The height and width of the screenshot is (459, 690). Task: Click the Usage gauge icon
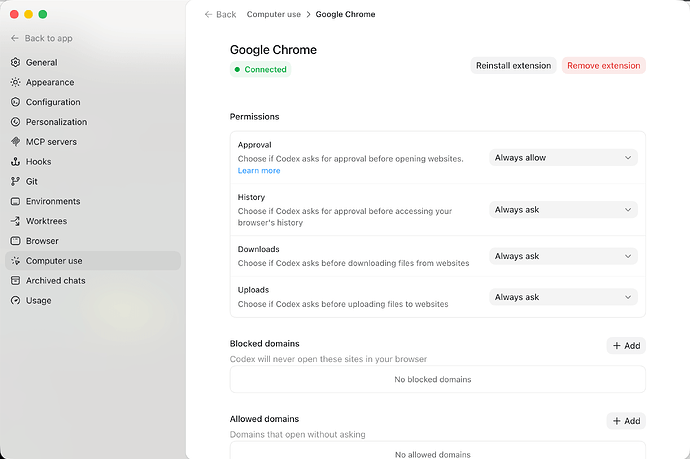pos(15,301)
